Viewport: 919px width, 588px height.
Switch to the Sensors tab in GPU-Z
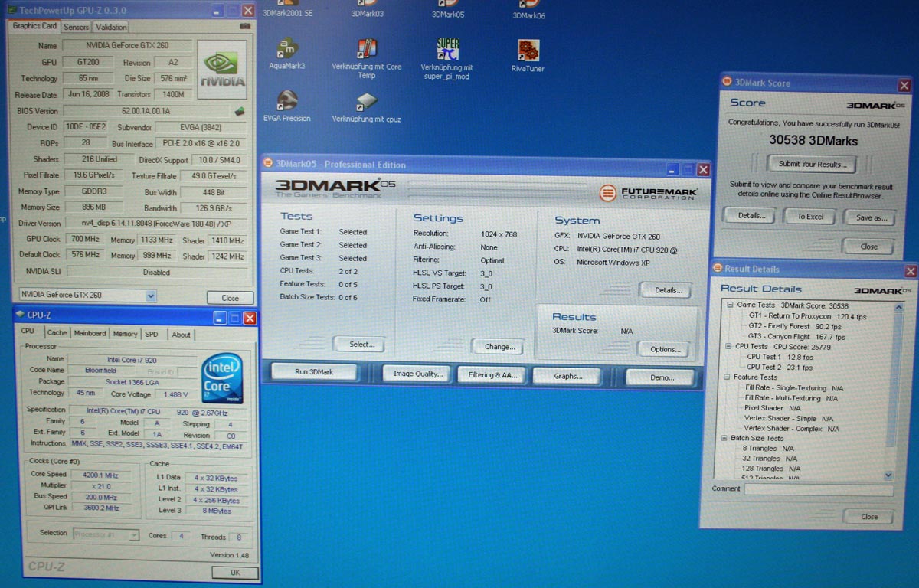coord(76,27)
